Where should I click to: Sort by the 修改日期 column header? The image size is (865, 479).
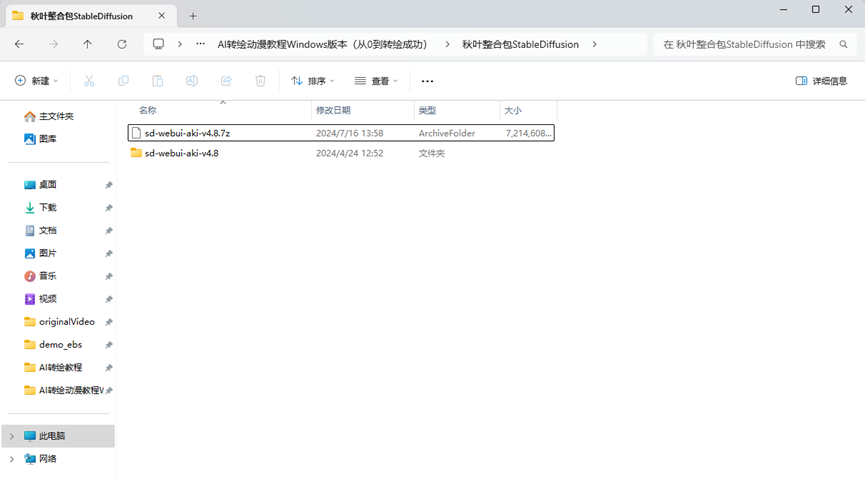click(333, 110)
